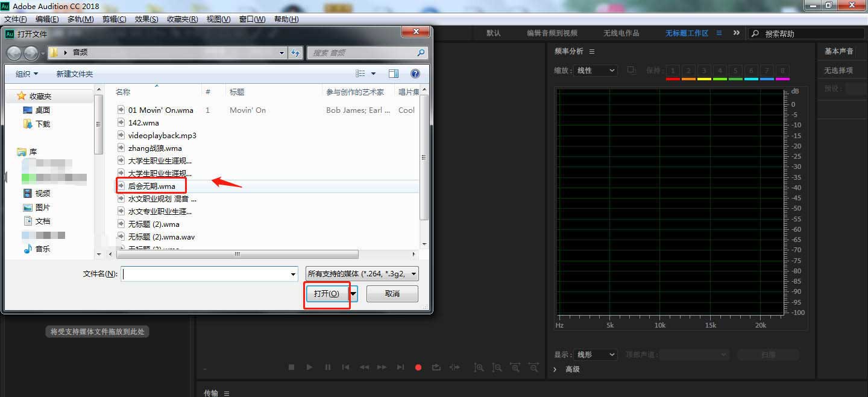Open the 显示 线形 dropdown
The image size is (868, 397).
tap(596, 355)
